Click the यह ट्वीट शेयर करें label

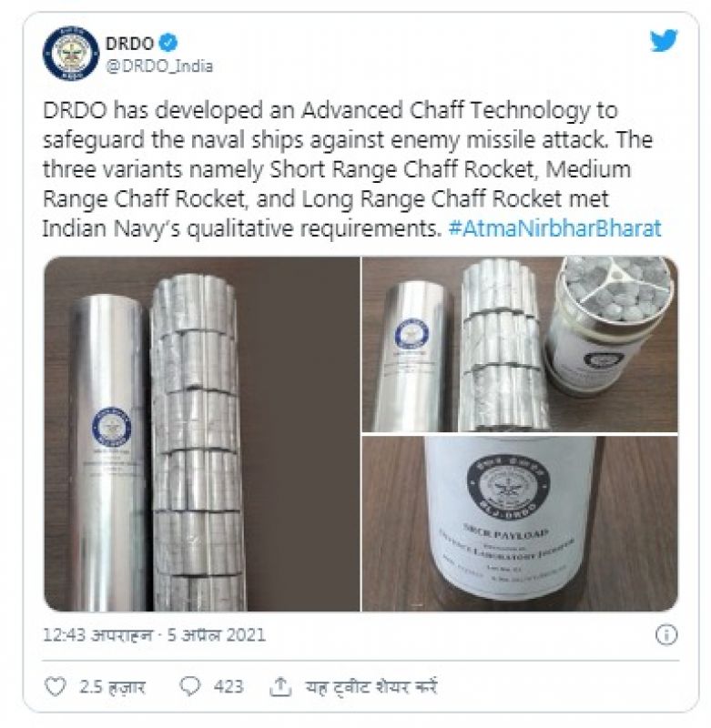click(x=371, y=687)
